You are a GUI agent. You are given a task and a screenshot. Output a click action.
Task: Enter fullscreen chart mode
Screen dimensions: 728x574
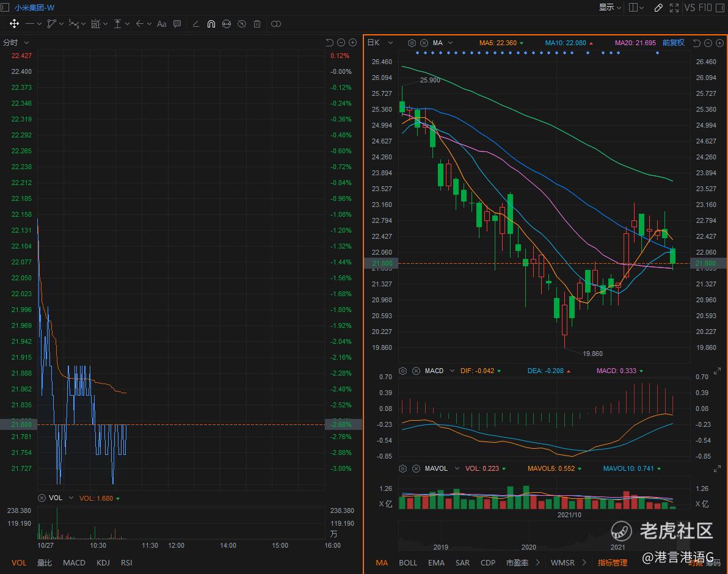tap(674, 7)
